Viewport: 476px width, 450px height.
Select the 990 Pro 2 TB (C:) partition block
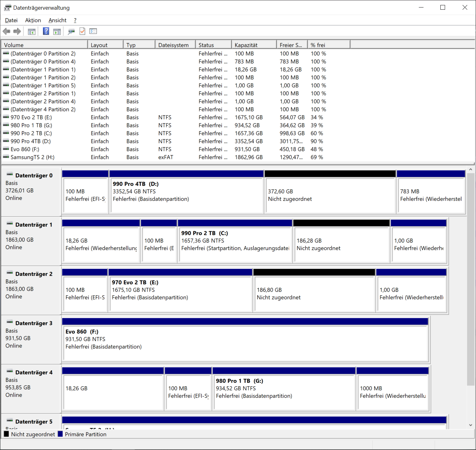click(235, 244)
